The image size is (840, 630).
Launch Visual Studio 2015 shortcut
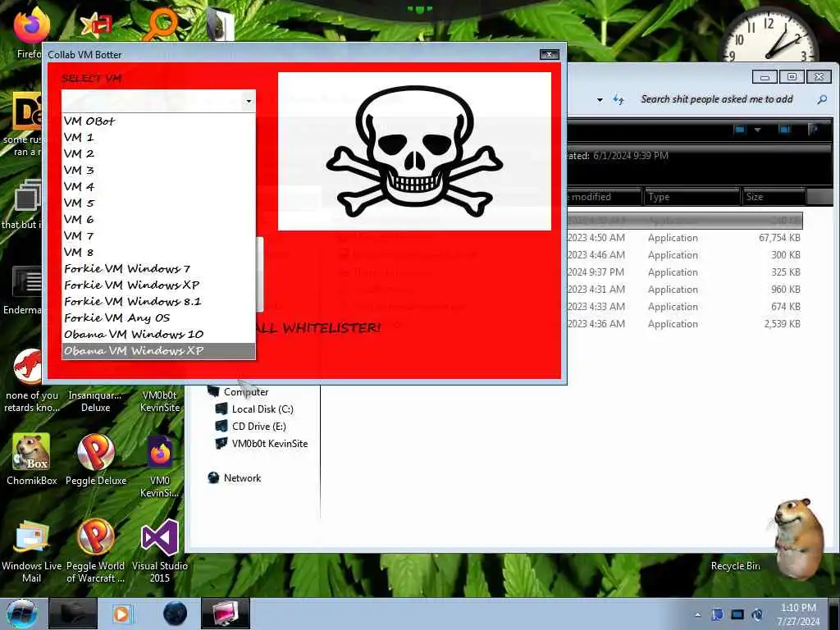[160, 550]
